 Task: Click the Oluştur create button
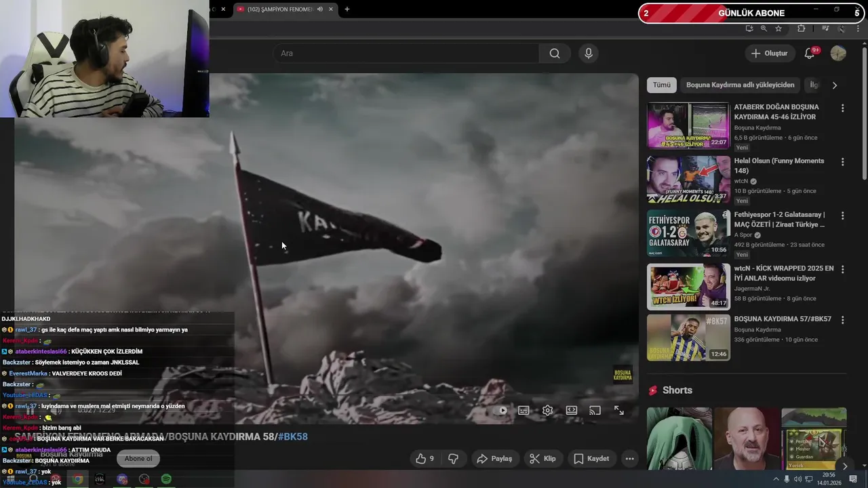[770, 54]
